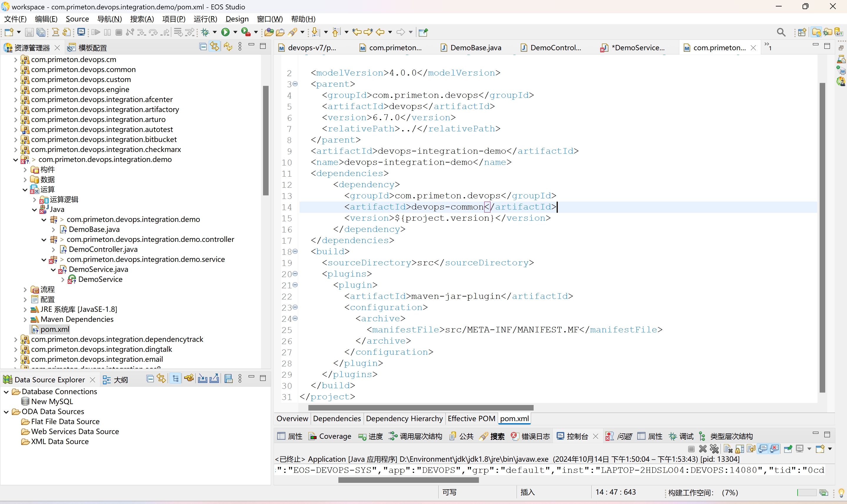Switch to Dependency Hierarchy pom tab
Viewport: 847px width, 504px height.
(404, 419)
